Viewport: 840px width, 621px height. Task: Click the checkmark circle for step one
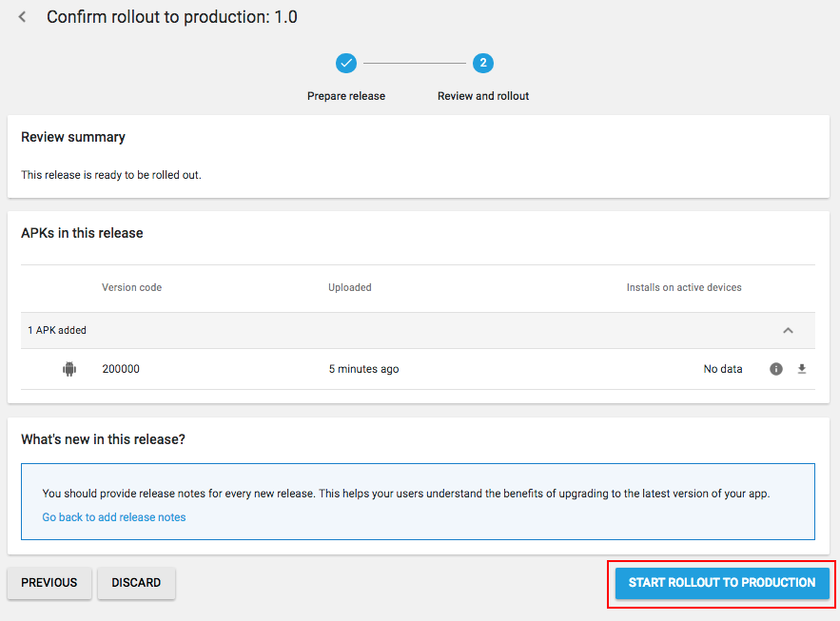[x=346, y=64]
